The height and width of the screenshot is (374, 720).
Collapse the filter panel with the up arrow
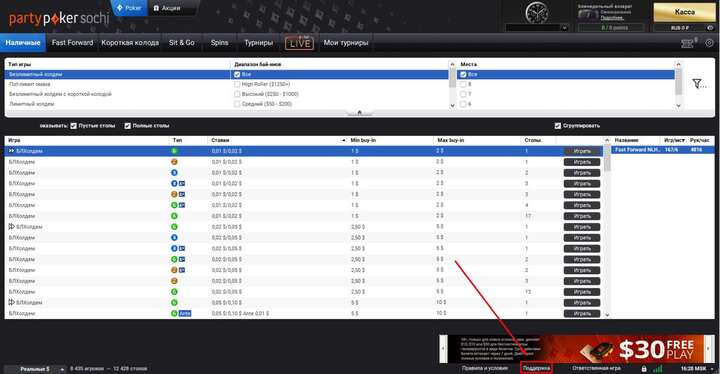(360, 113)
